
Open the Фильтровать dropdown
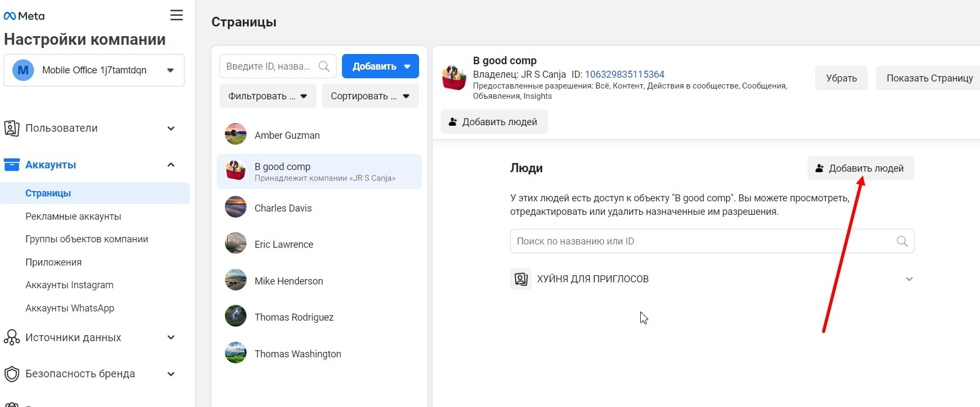tap(268, 96)
